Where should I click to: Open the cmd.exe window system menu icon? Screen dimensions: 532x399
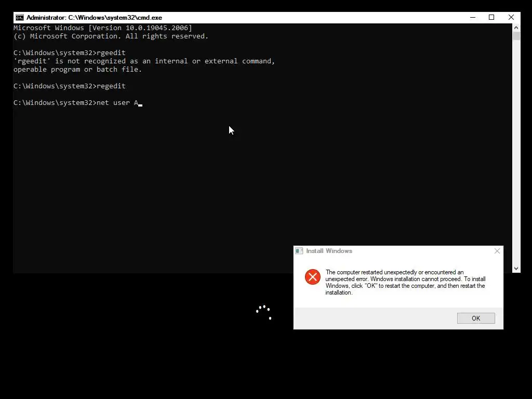point(20,18)
